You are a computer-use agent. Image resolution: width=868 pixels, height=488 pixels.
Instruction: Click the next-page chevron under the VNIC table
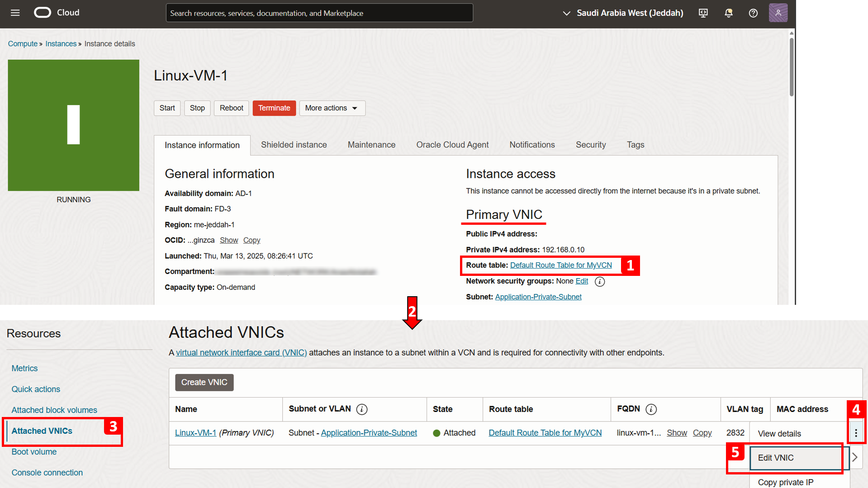854,457
